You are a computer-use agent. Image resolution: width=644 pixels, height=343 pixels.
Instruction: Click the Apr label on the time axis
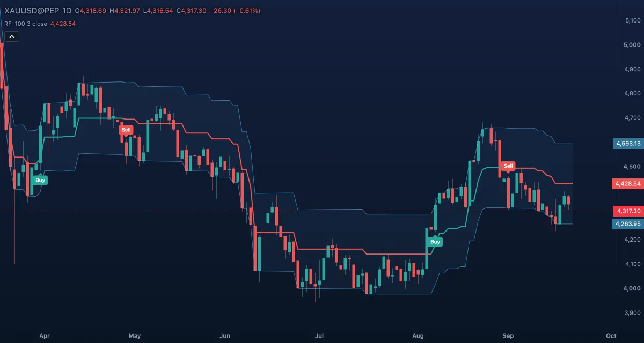click(45, 336)
